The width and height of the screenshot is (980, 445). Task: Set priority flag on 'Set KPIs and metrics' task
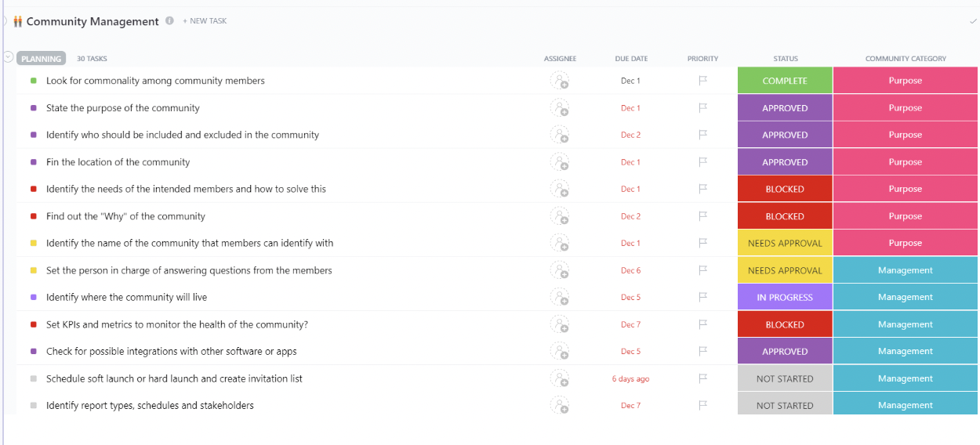pos(703,324)
